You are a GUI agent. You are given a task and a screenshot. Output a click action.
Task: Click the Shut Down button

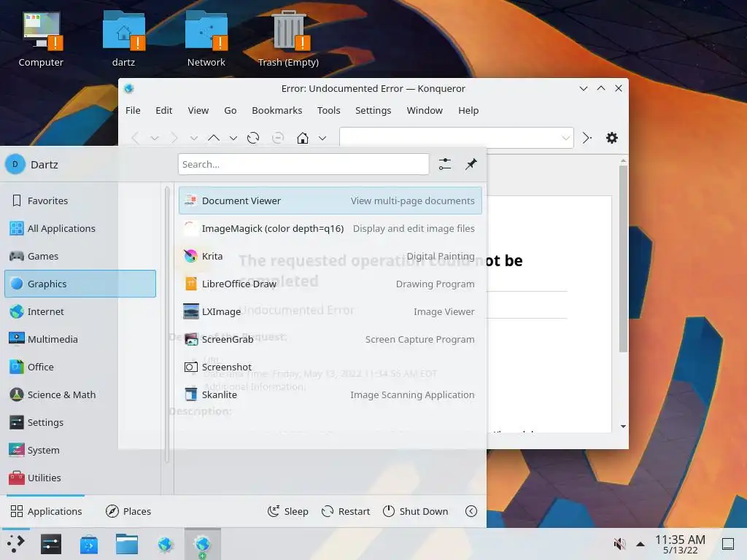(x=415, y=511)
